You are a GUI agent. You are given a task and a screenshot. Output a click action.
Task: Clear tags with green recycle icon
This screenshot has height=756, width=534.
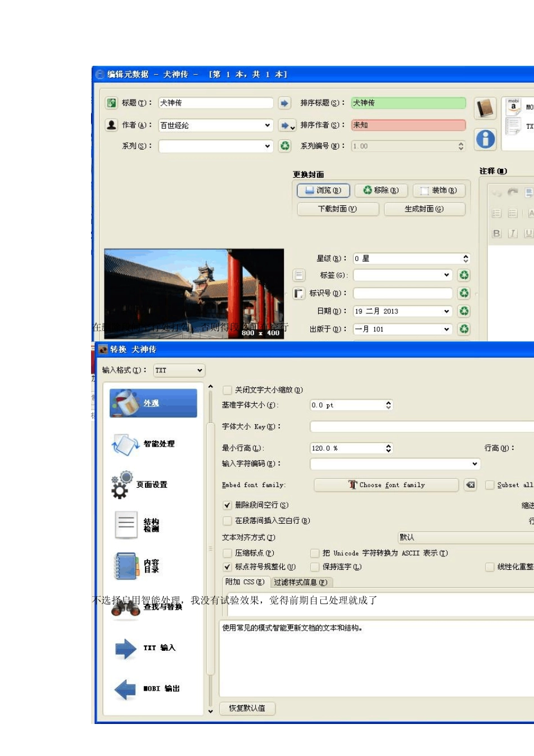coord(464,275)
